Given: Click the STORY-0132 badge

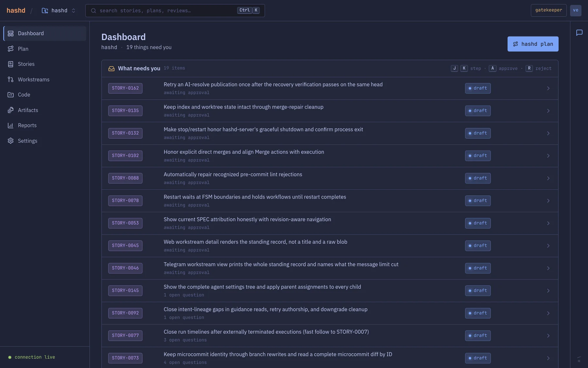Looking at the screenshot, I should (x=125, y=133).
